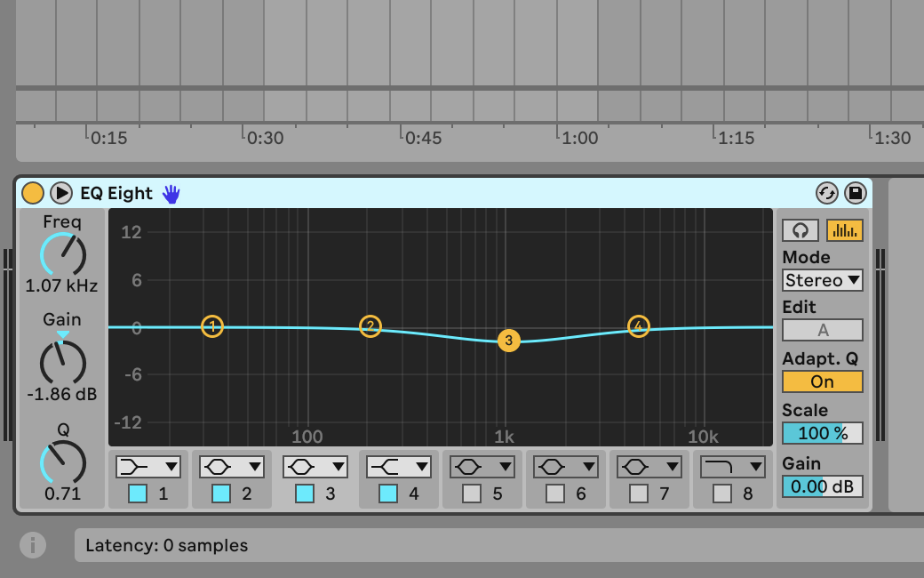This screenshot has width=924, height=578.
Task: Toggle the Adapt. Q On button
Action: point(823,381)
